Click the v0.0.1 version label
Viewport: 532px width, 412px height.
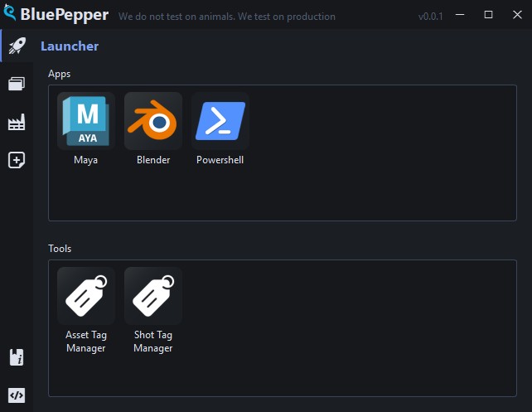(431, 17)
